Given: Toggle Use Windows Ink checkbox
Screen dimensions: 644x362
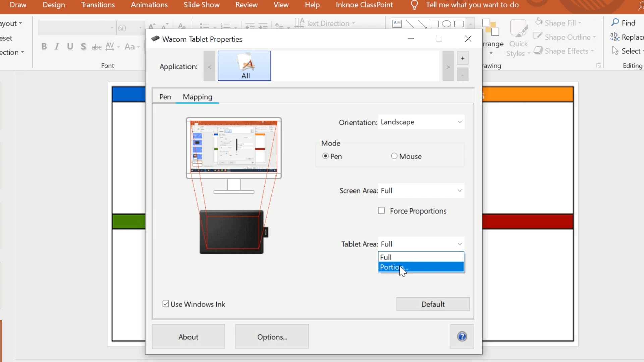Looking at the screenshot, I should [x=166, y=304].
